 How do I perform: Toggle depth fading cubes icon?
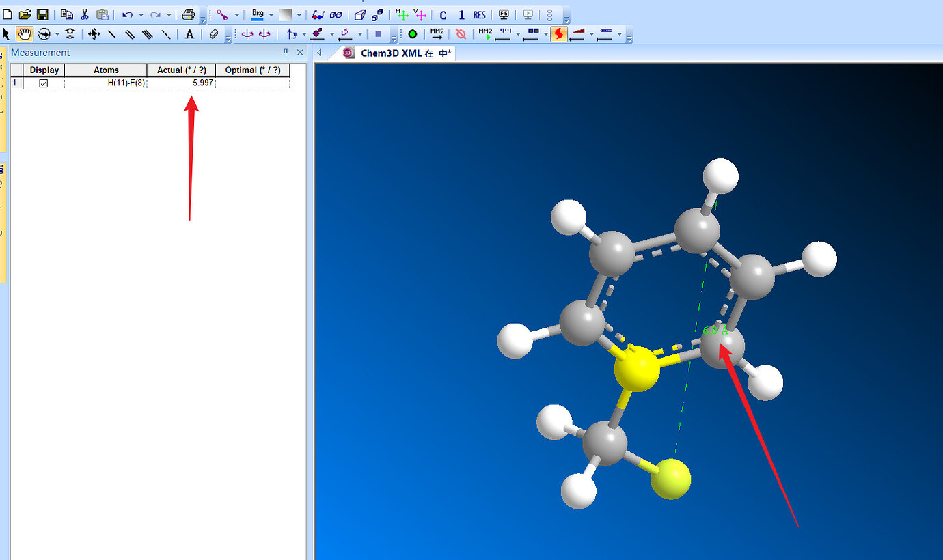click(x=377, y=14)
